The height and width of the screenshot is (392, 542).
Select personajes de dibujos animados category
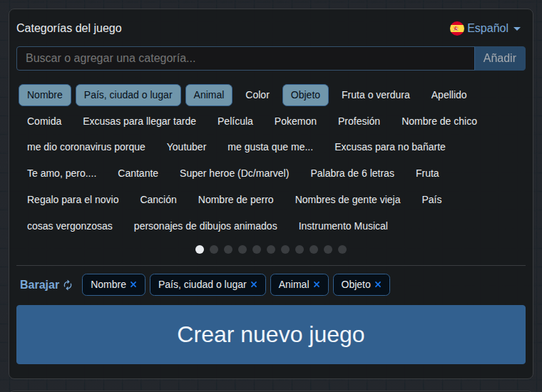(x=205, y=226)
